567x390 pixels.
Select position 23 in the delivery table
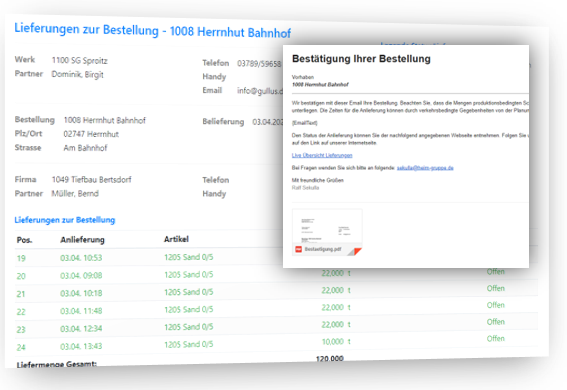point(21,330)
